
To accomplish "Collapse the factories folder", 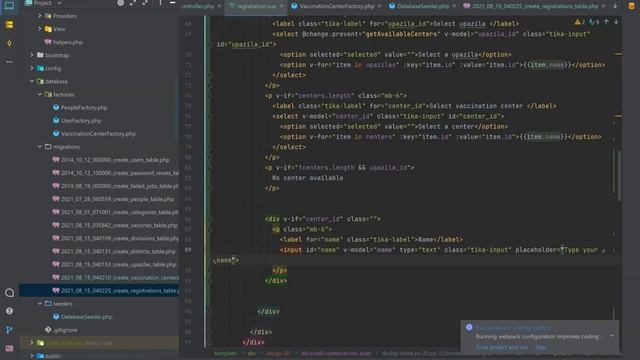I will pos(40,94).
